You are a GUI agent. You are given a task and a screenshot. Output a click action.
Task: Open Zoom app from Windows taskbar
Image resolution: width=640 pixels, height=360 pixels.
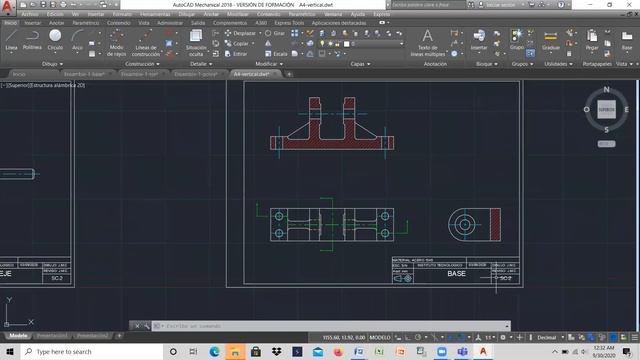click(441, 351)
